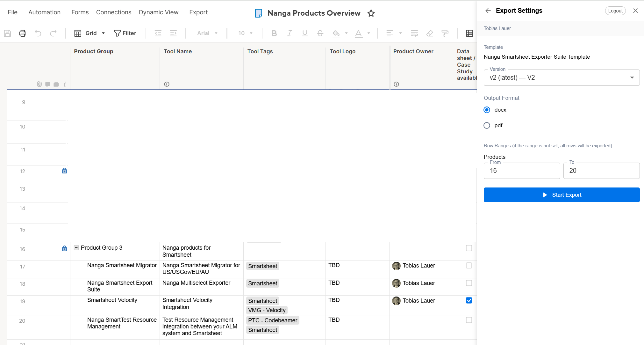Click the Start Export button
The image size is (644, 345).
tap(562, 195)
